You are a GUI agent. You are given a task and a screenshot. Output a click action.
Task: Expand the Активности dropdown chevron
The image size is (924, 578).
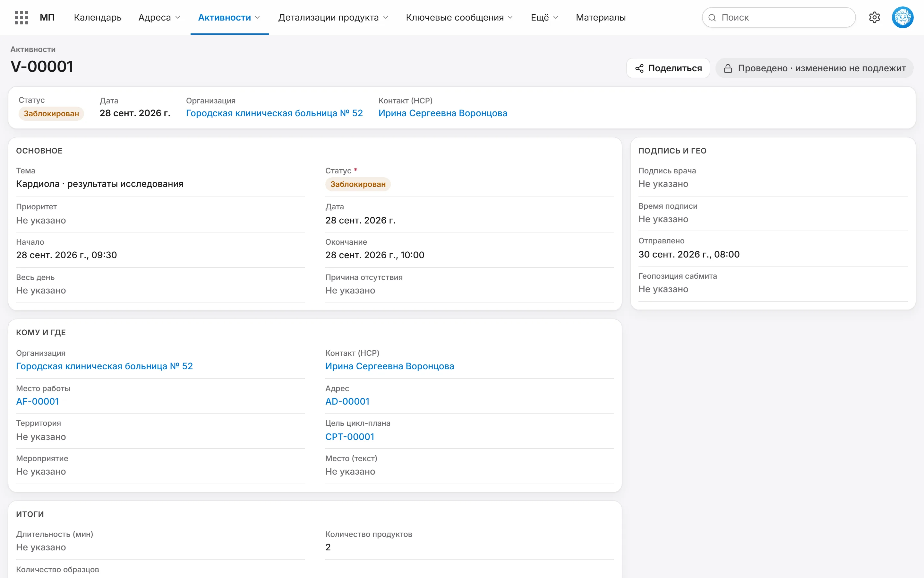coord(257,18)
